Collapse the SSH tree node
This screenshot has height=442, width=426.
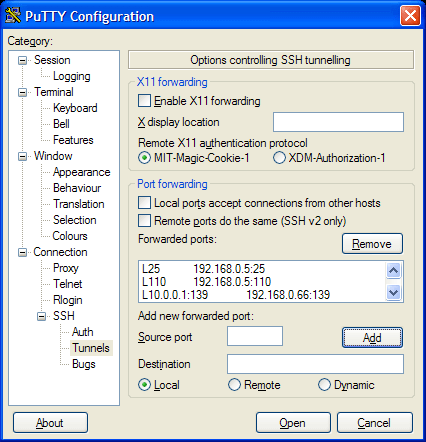pyautogui.click(x=41, y=316)
